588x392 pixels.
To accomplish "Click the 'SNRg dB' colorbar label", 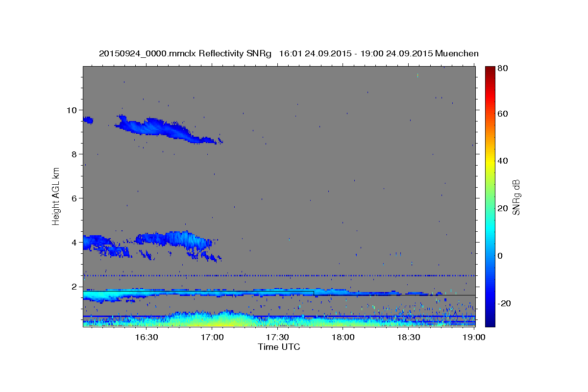I will (x=516, y=197).
